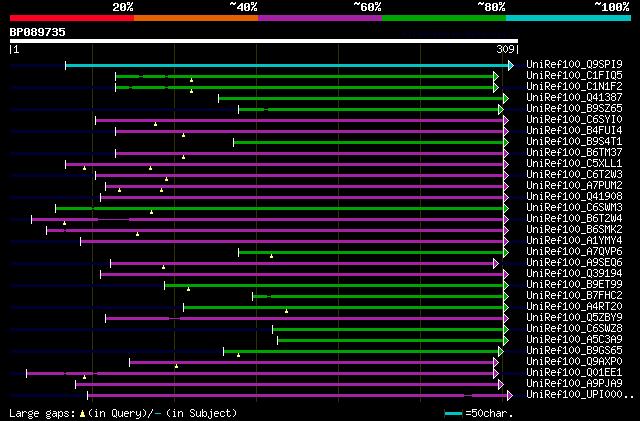Click the cyan arrowhead ending the Q9SPI9 alignment
This screenshot has width=640, height=421.
pyautogui.click(x=511, y=65)
